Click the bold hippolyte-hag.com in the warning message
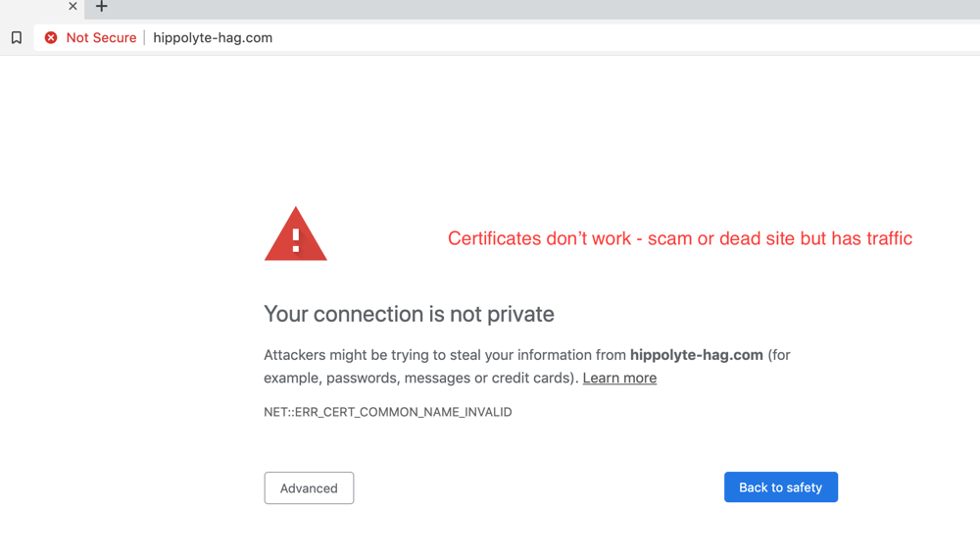 [x=696, y=355]
